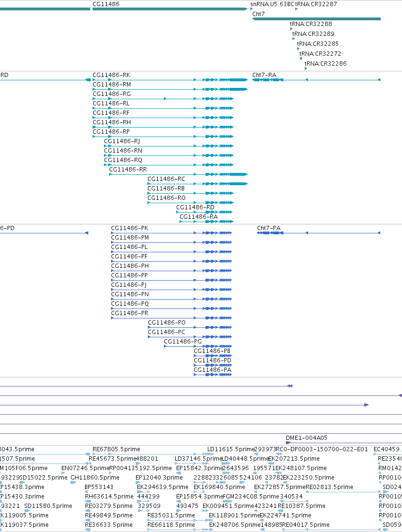Select transcript CG11486-RK

coord(111,75)
